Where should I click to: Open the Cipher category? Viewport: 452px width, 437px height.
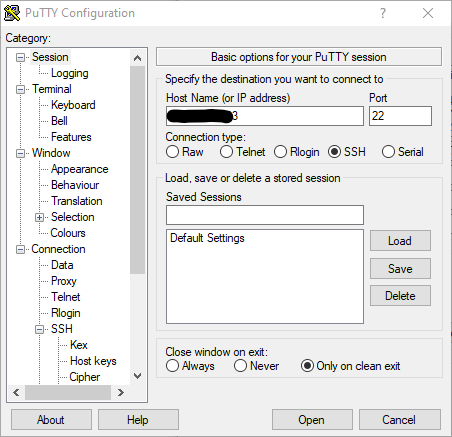pyautogui.click(x=85, y=377)
